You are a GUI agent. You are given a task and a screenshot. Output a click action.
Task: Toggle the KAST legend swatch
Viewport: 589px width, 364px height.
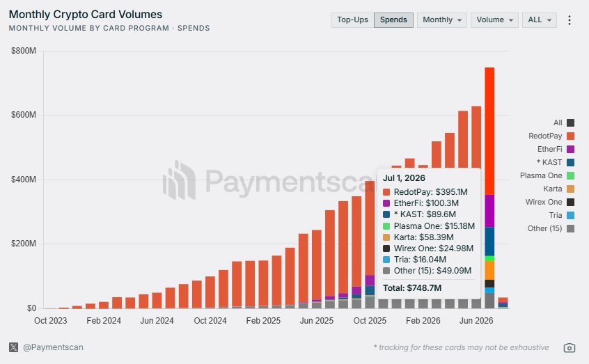pos(570,162)
